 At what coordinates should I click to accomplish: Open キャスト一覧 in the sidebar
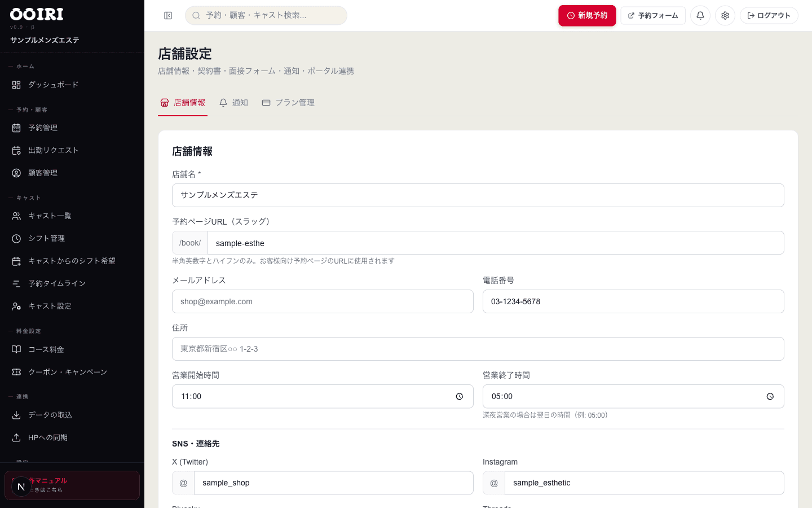(x=72, y=216)
